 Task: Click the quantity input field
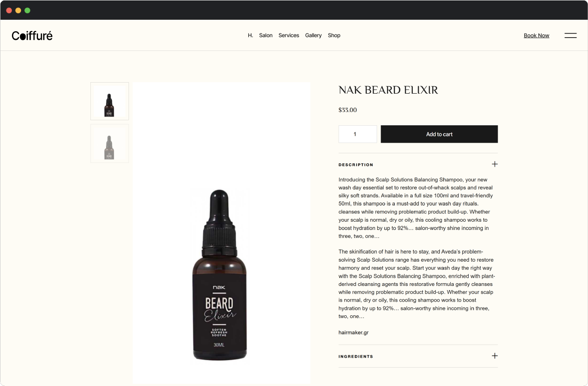(x=358, y=134)
